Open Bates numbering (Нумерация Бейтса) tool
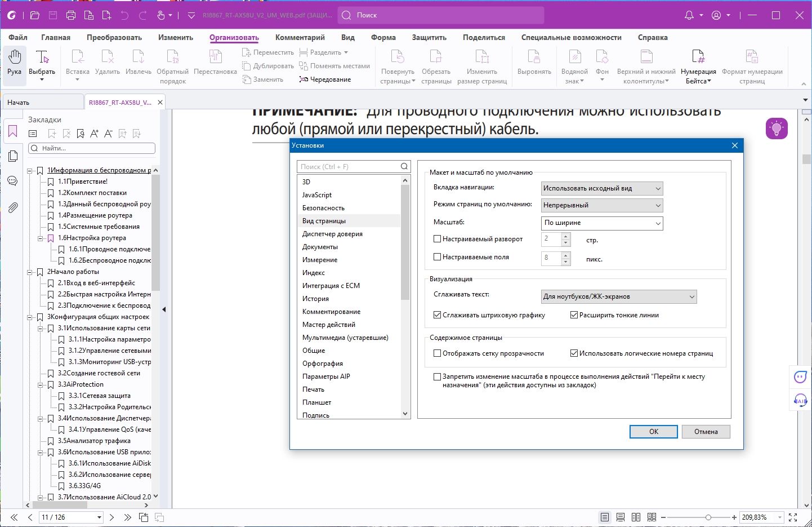The image size is (812, 527). [698, 57]
